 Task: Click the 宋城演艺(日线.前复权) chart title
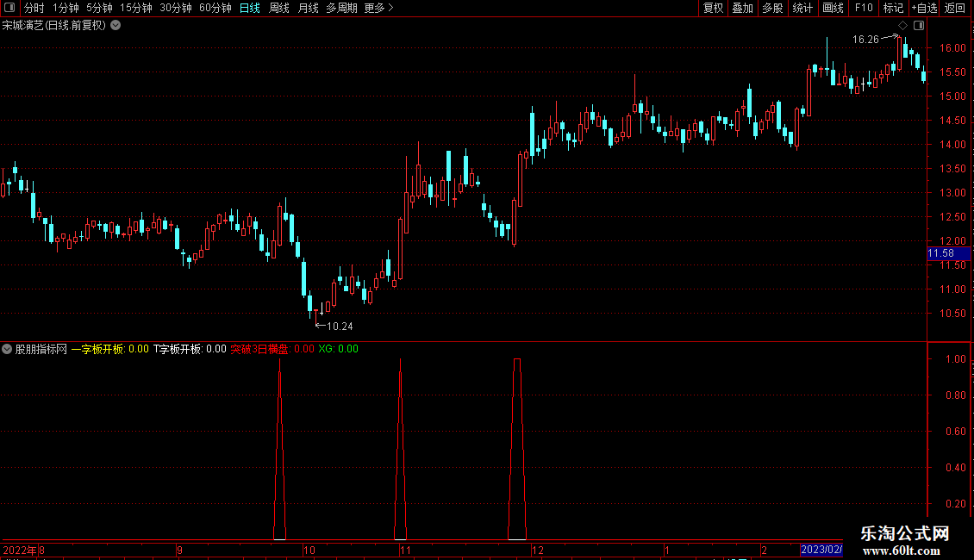54,26
